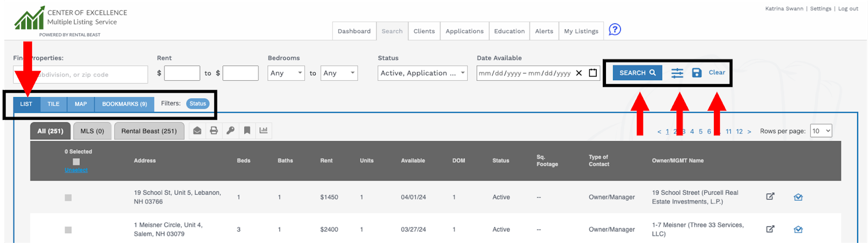Sort by Address column header
The width and height of the screenshot is (868, 243).
pyautogui.click(x=145, y=161)
